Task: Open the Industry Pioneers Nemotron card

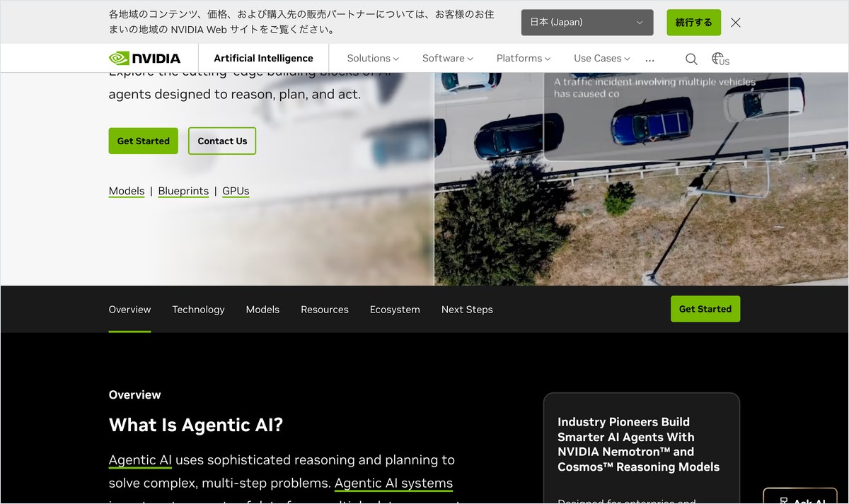Action: pyautogui.click(x=641, y=448)
